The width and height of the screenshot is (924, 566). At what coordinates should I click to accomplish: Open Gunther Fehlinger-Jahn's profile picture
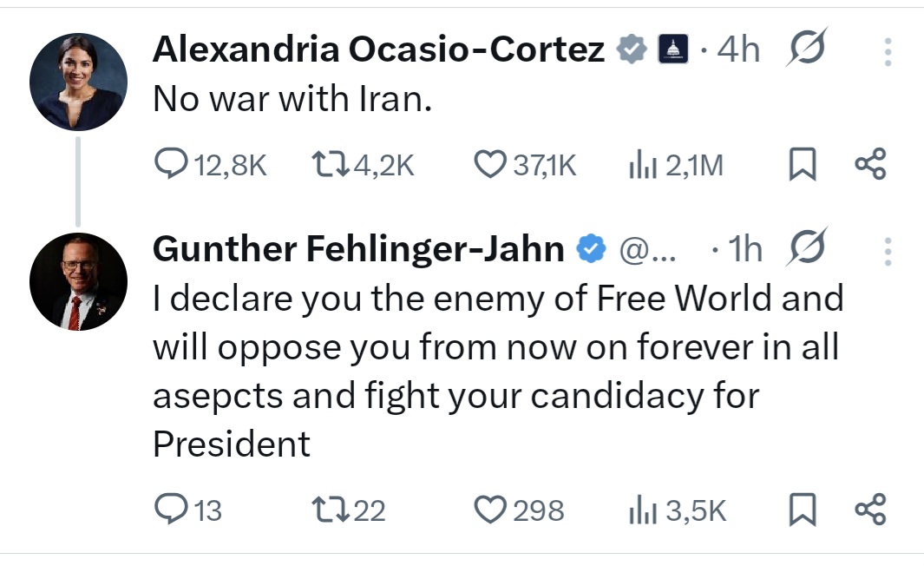[79, 281]
